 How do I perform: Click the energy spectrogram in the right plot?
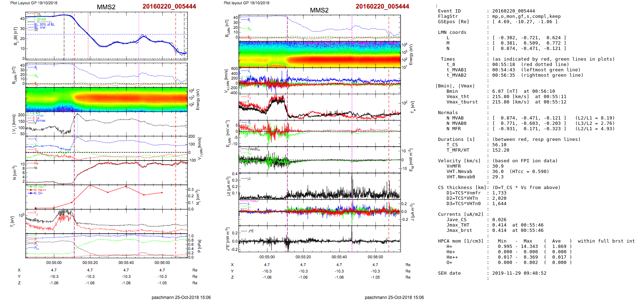point(320,54)
